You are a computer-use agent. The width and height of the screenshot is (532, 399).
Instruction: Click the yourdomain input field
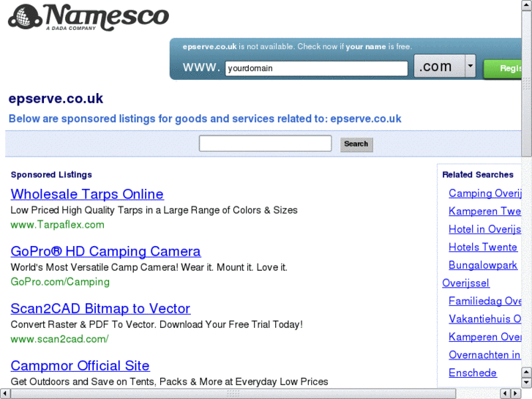click(x=316, y=68)
